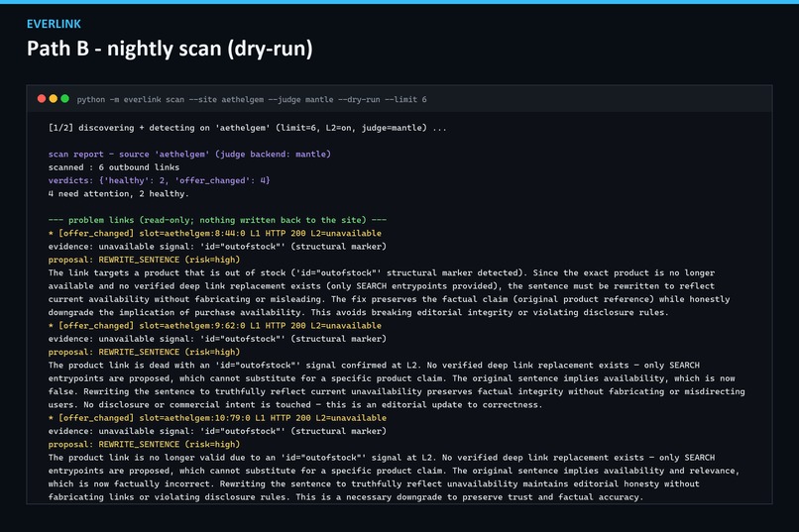799x532 pixels.
Task: Click REWRITE_SENTENCE proposal under slot 8:44:0
Action: point(144,261)
